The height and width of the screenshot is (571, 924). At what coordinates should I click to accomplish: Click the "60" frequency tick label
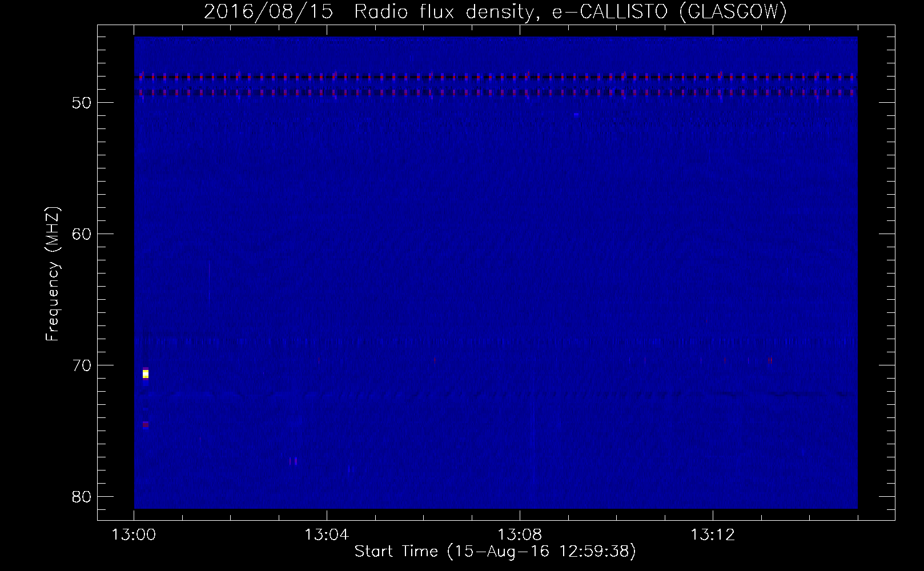(82, 234)
